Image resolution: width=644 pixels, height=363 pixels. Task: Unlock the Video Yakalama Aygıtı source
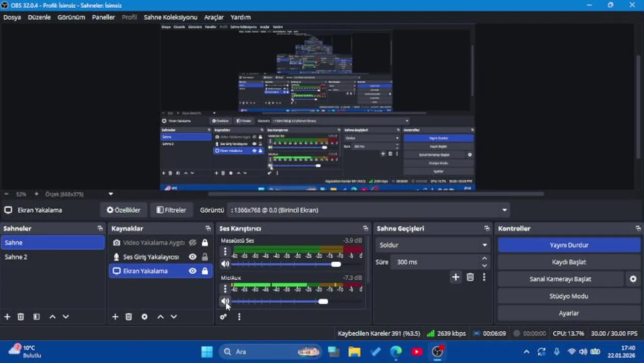pyautogui.click(x=205, y=243)
